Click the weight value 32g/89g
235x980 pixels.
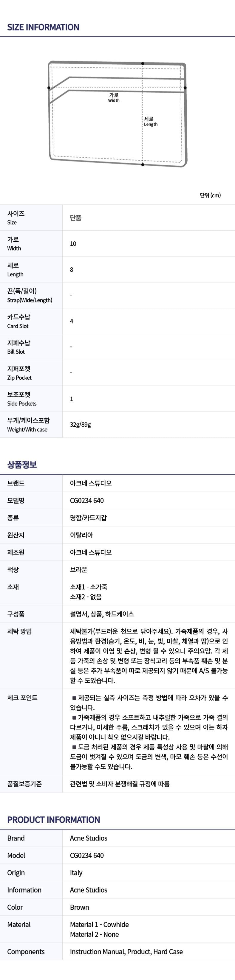(x=80, y=425)
